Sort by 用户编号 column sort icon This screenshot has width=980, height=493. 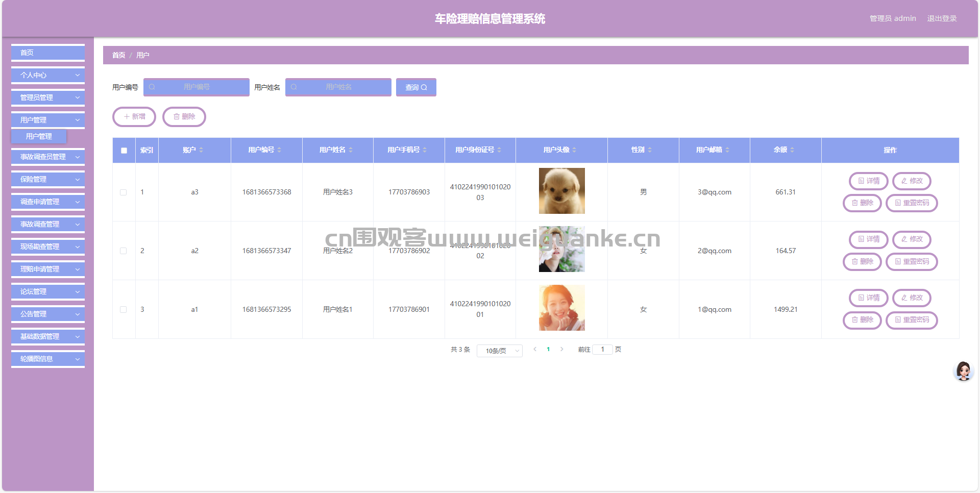279,150
